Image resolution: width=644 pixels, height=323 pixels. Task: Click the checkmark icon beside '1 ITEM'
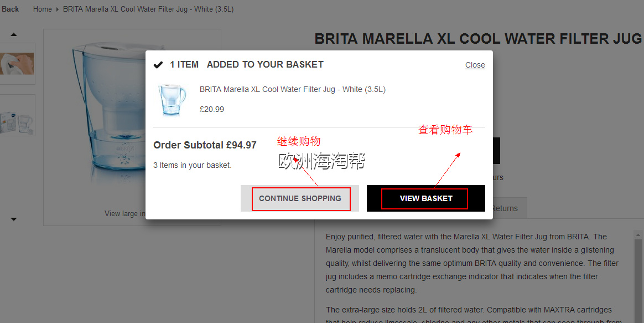pos(158,65)
